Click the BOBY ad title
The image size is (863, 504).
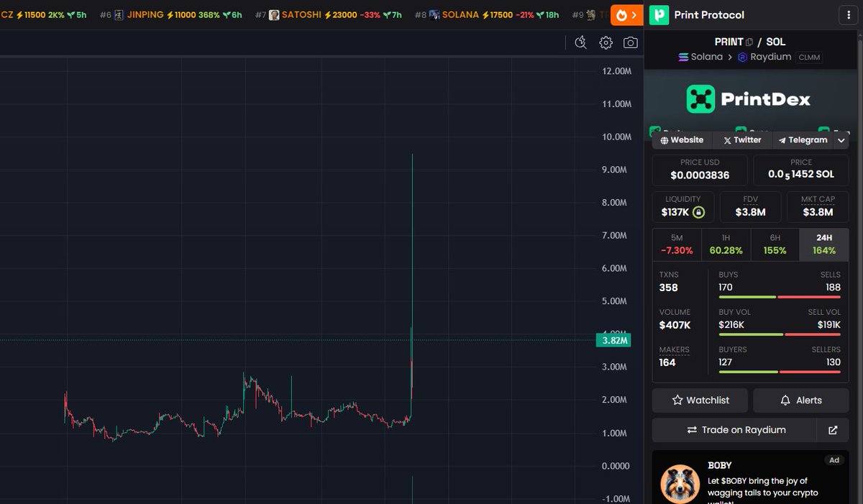point(720,465)
